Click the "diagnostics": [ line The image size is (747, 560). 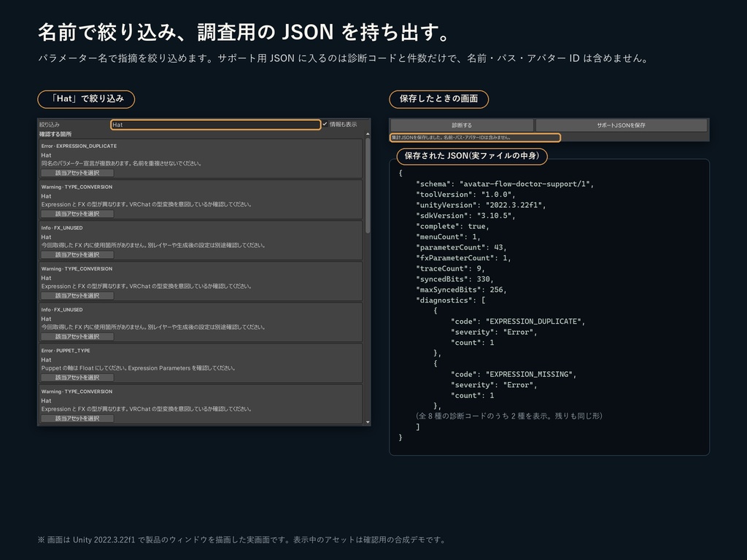click(x=451, y=300)
